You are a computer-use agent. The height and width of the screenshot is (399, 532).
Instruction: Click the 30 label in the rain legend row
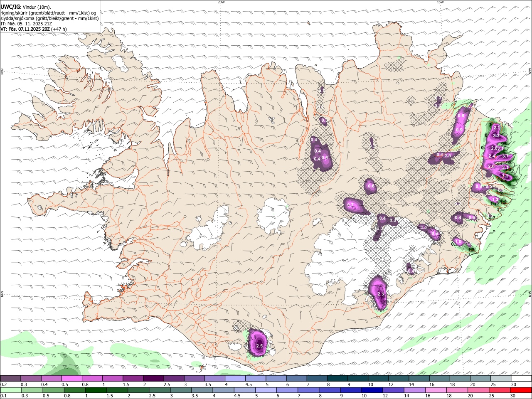pyautogui.click(x=512, y=396)
